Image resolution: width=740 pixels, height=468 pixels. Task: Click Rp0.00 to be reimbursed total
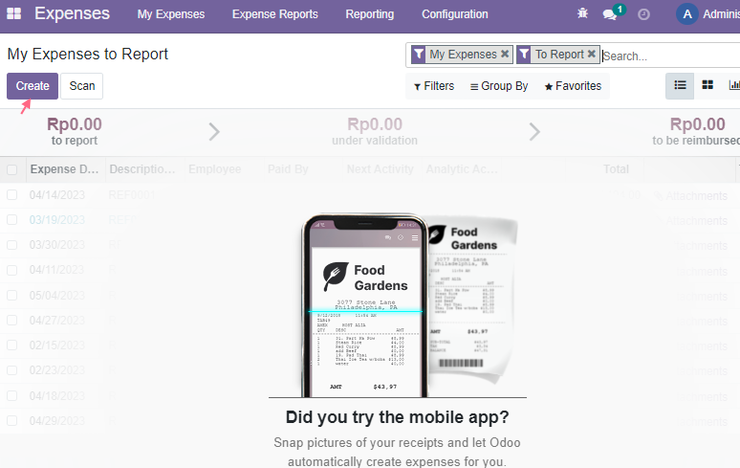[698, 125]
